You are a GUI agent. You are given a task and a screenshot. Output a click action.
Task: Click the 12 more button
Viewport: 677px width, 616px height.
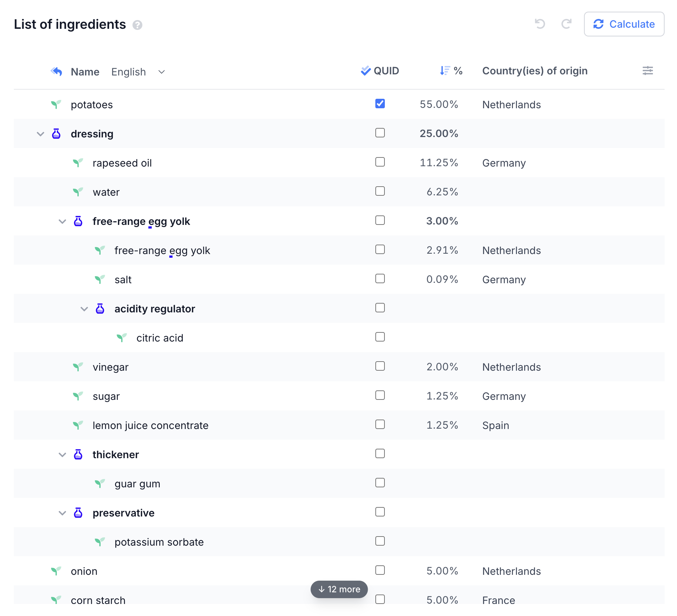(339, 589)
